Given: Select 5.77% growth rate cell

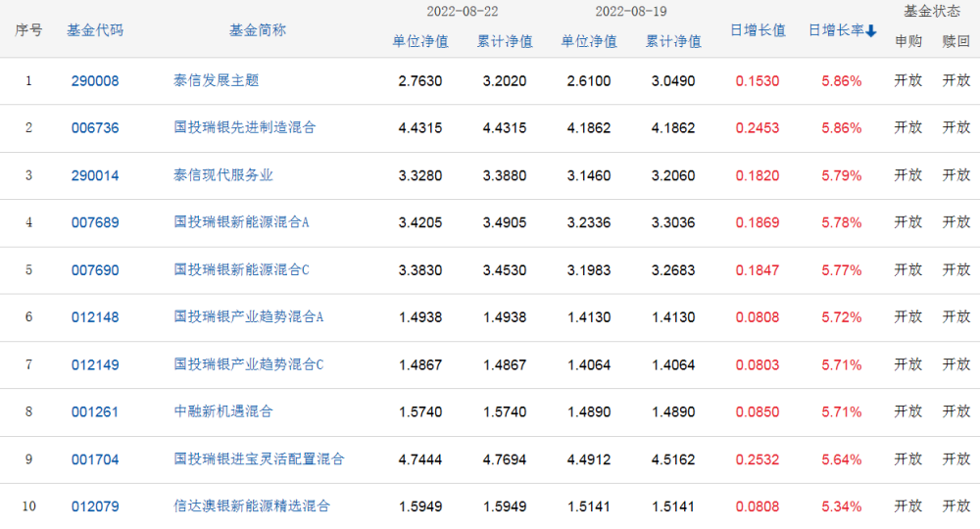Looking at the screenshot, I should pos(841,270).
